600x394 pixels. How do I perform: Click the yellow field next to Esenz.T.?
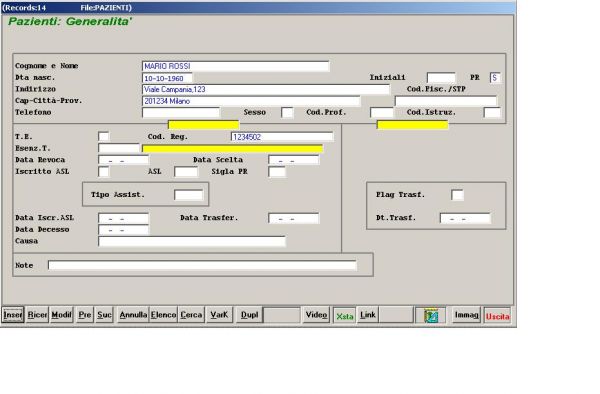click(x=232, y=148)
